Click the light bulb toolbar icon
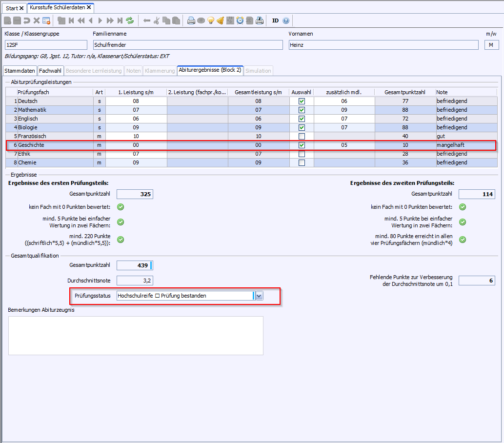The width and height of the screenshot is (504, 443). pos(211,20)
